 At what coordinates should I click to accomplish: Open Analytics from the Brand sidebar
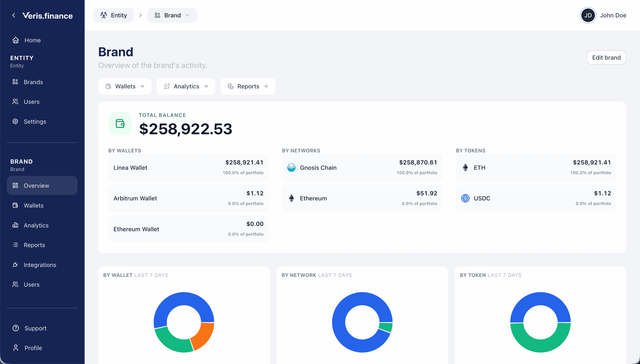36,225
